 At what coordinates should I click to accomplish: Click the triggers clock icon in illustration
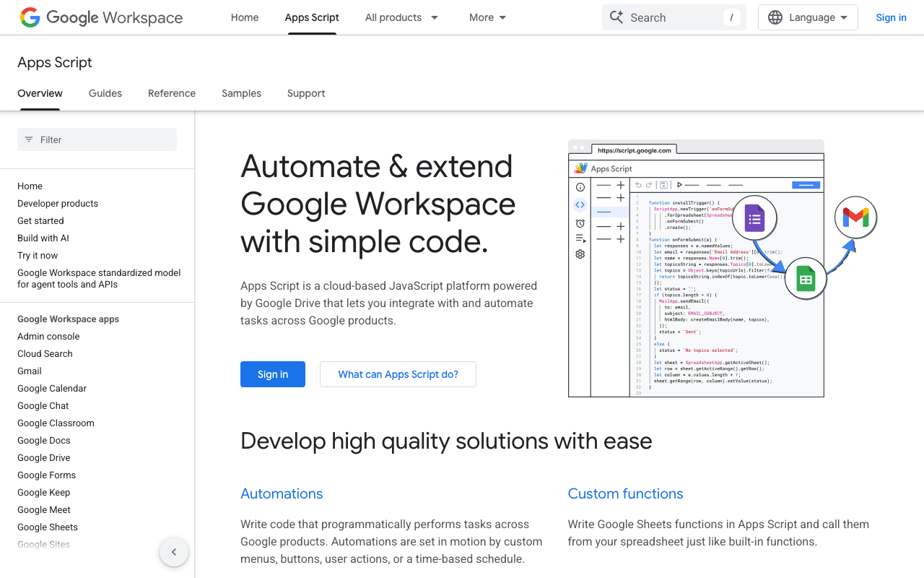click(580, 223)
